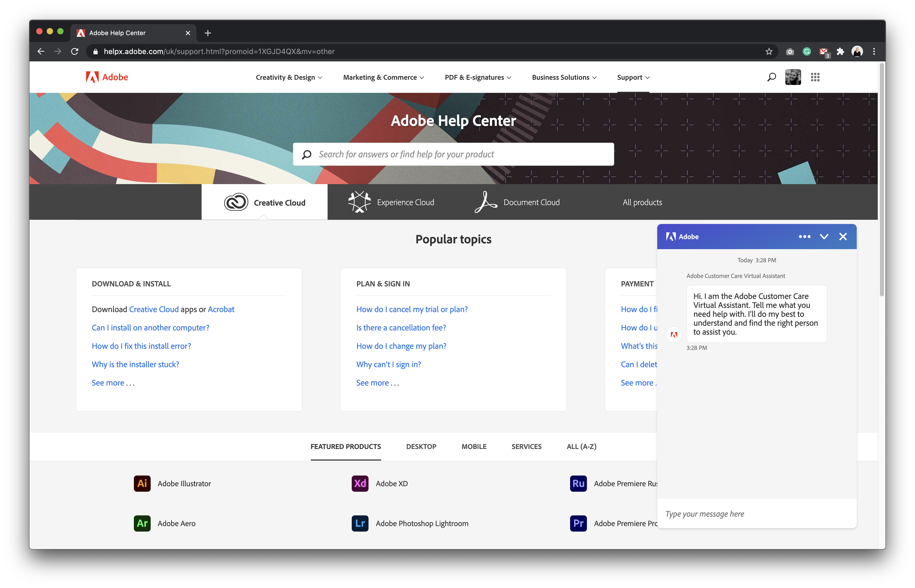The image size is (915, 588).
Task: Click the Adobe logo in the header
Action: pos(107,77)
